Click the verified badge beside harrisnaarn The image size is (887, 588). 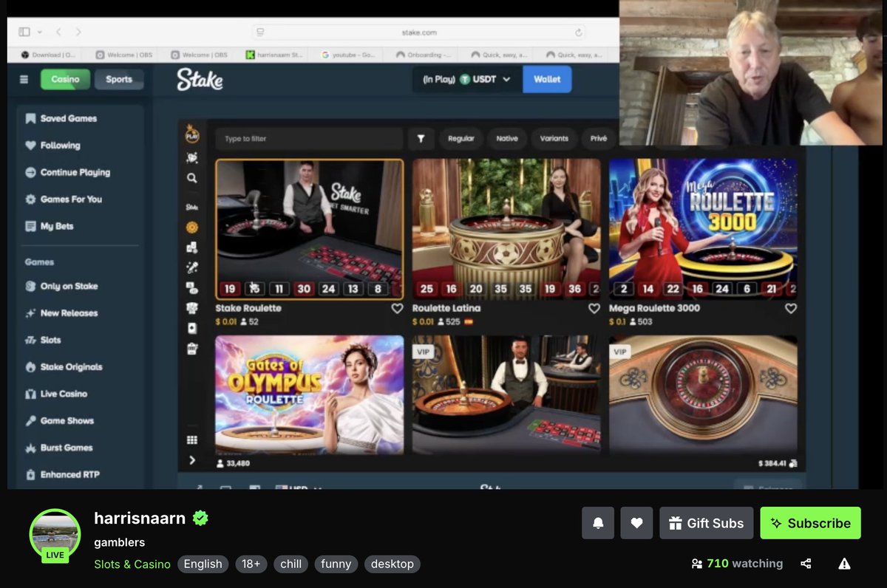coord(200,519)
